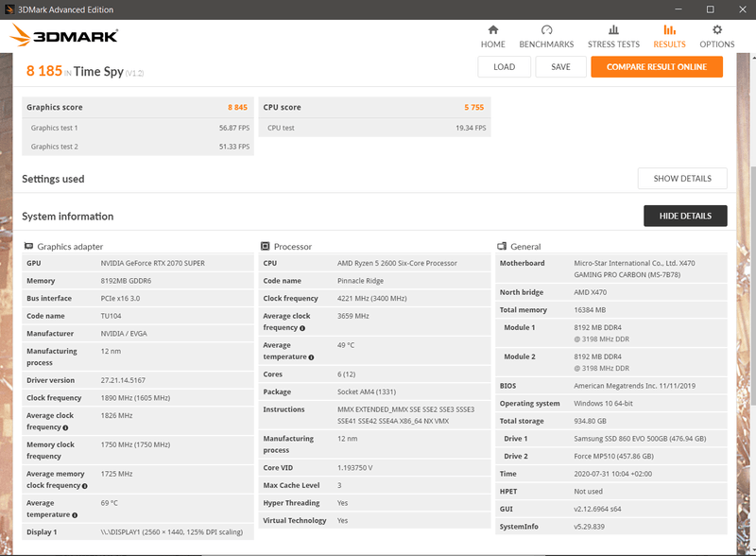Click the 3DMark logo
This screenshot has width=756, height=556.
tap(63, 37)
